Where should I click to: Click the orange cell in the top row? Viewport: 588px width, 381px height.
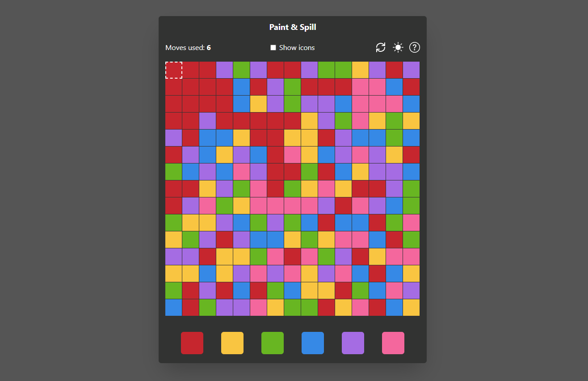coord(361,70)
